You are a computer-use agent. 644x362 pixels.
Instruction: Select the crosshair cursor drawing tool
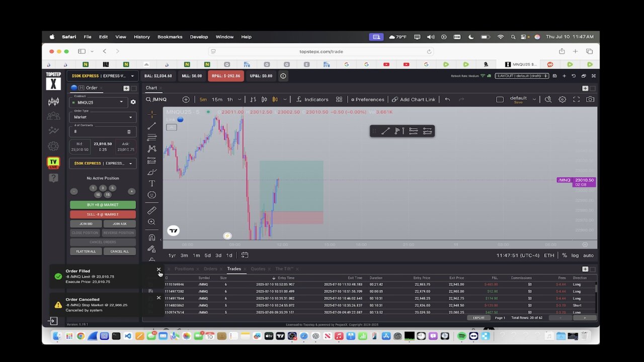(152, 114)
